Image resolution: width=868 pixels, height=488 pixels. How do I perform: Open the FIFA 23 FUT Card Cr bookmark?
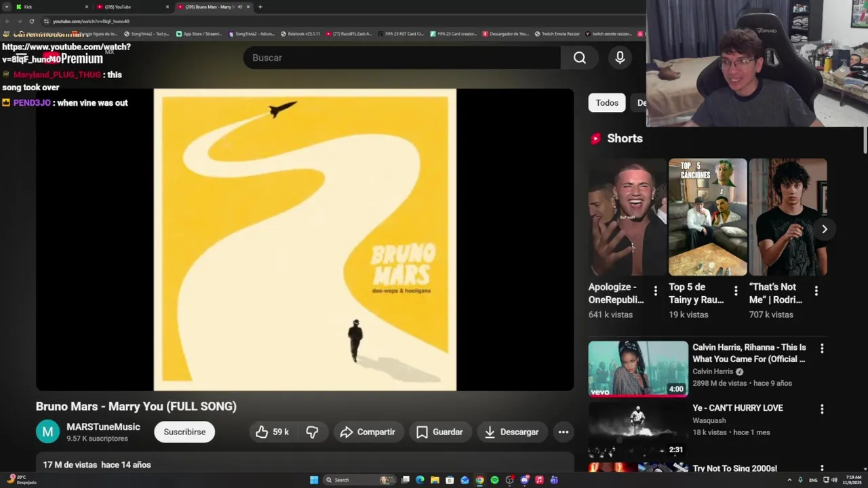(401, 33)
